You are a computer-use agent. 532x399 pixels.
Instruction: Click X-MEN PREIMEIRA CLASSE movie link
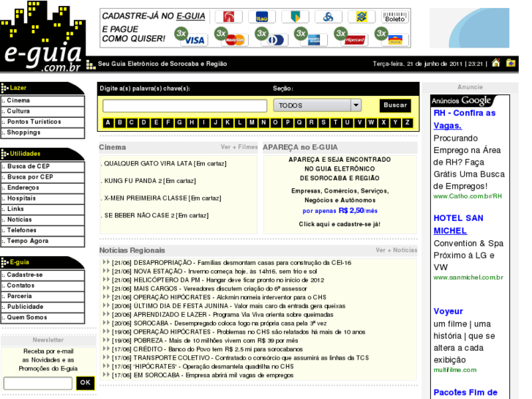162,198
